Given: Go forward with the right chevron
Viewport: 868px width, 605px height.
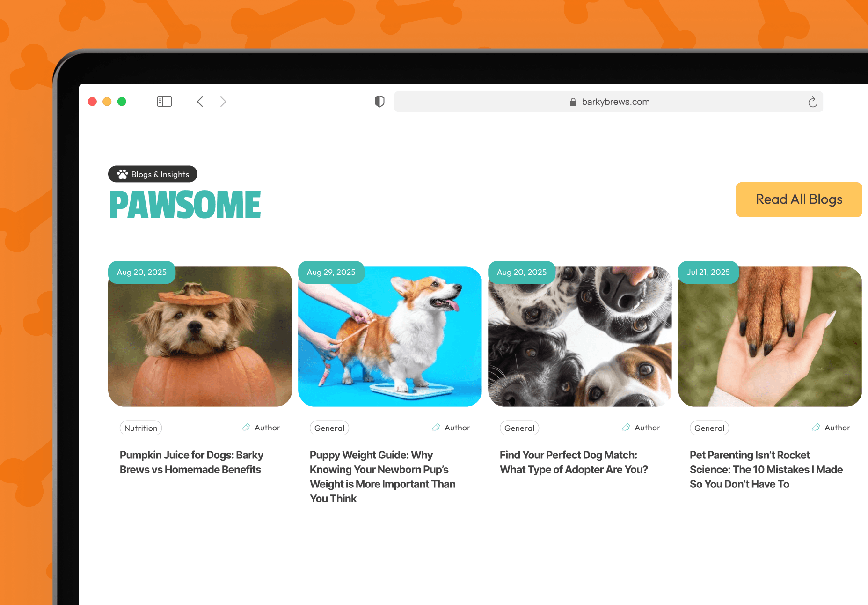Looking at the screenshot, I should (x=223, y=102).
